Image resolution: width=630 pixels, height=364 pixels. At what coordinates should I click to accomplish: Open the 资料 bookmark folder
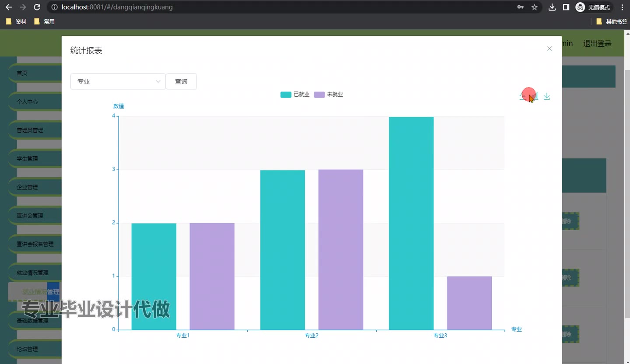16,21
